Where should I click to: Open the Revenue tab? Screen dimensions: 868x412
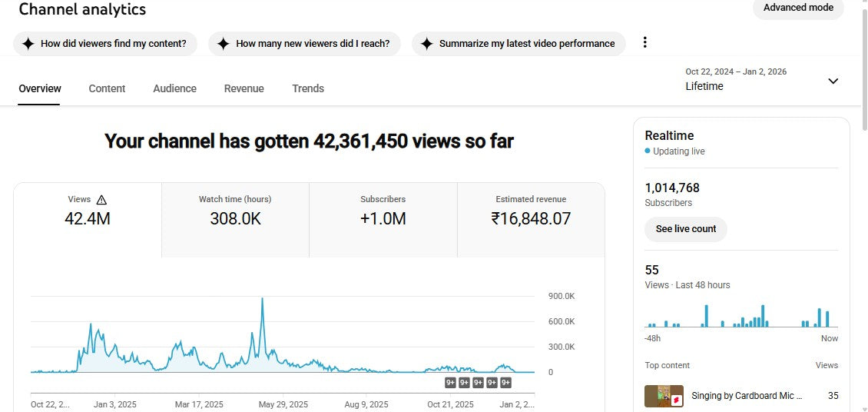click(x=244, y=88)
